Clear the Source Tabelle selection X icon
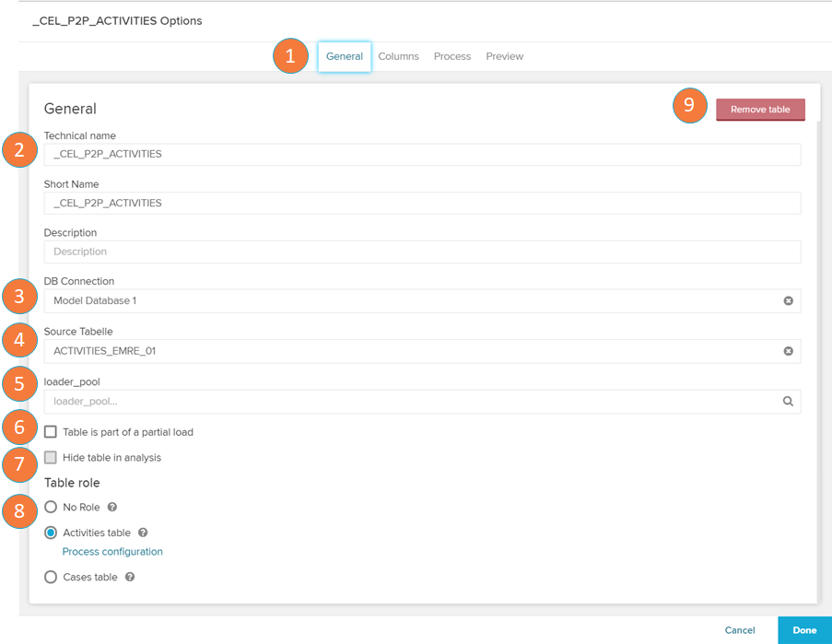This screenshot has height=644, width=832. click(788, 351)
